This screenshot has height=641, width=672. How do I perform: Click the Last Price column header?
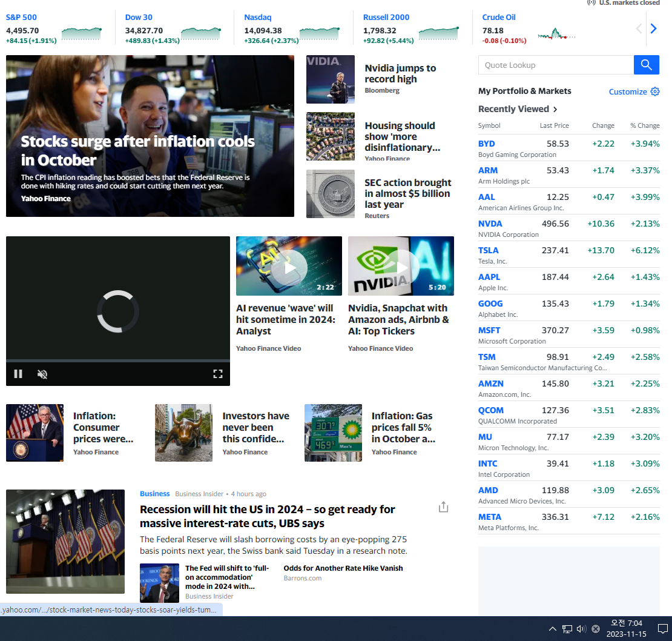(554, 125)
